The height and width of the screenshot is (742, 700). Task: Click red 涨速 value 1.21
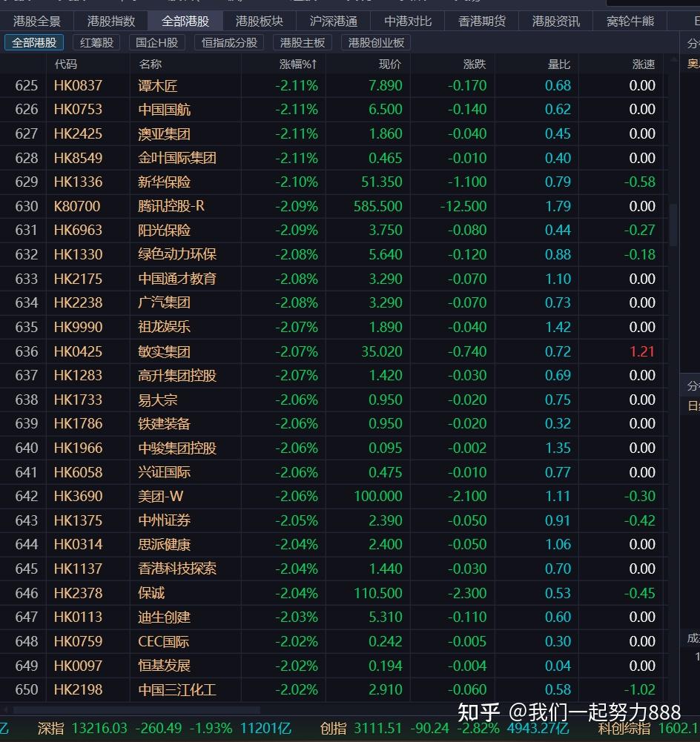(x=642, y=351)
